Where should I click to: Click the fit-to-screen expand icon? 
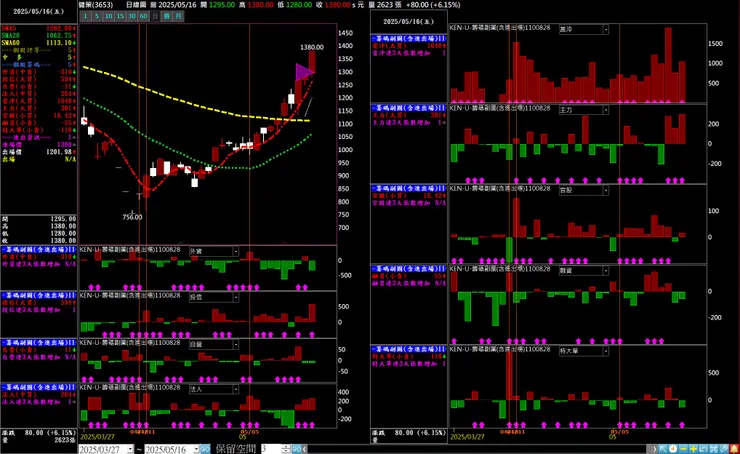coord(713,449)
